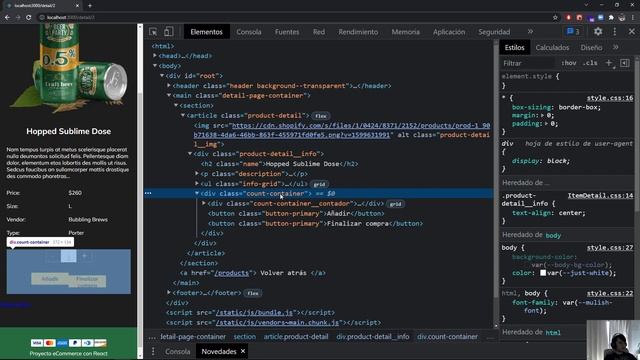Toggle the flex badge on article product-detail

click(x=321, y=116)
